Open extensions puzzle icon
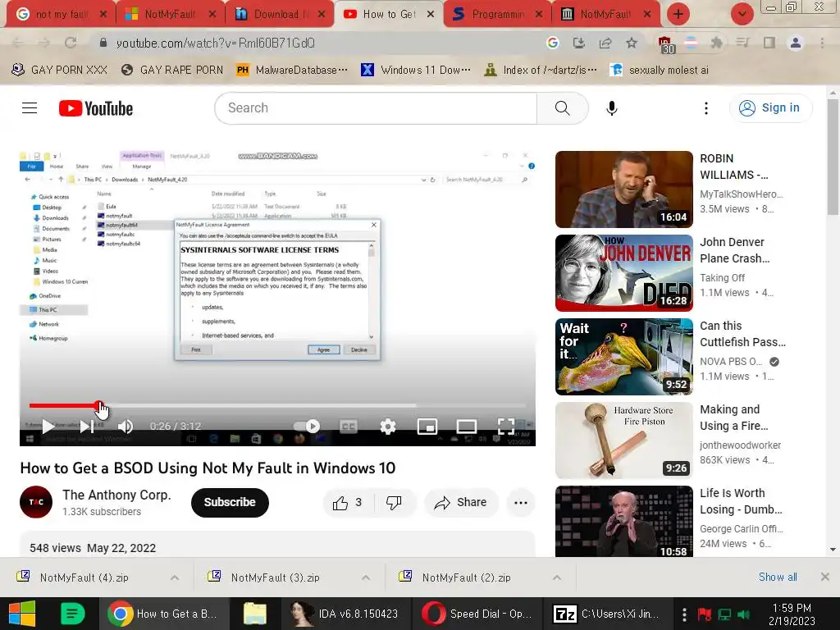The height and width of the screenshot is (630, 840). (716, 43)
